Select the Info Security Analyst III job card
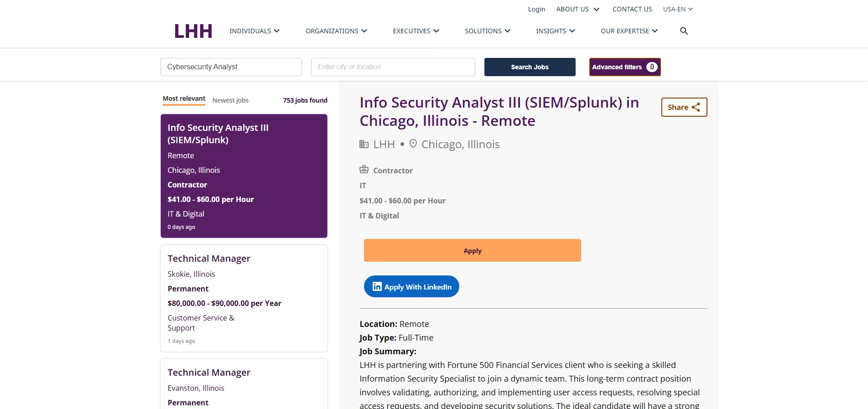The image size is (868, 409). 244,176
